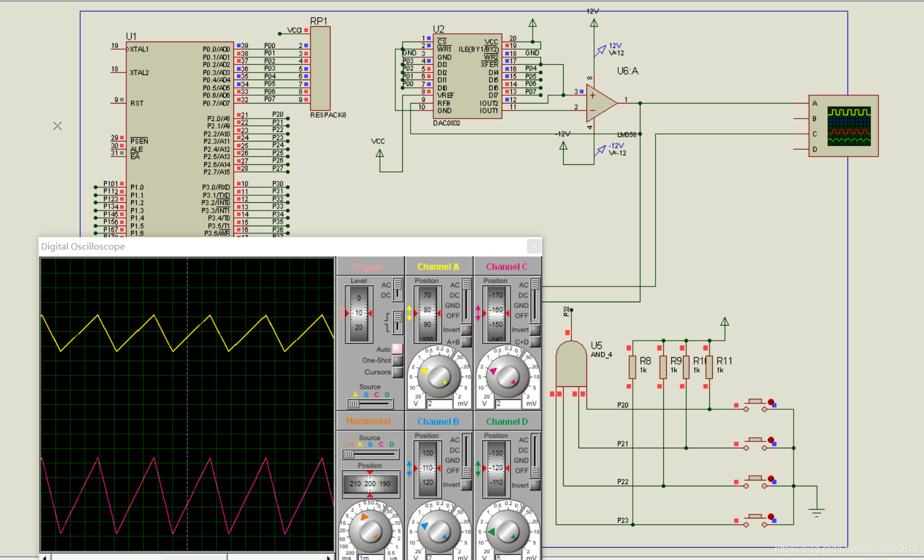
Task: Click the -12V voltage probe arrow
Action: click(x=601, y=150)
